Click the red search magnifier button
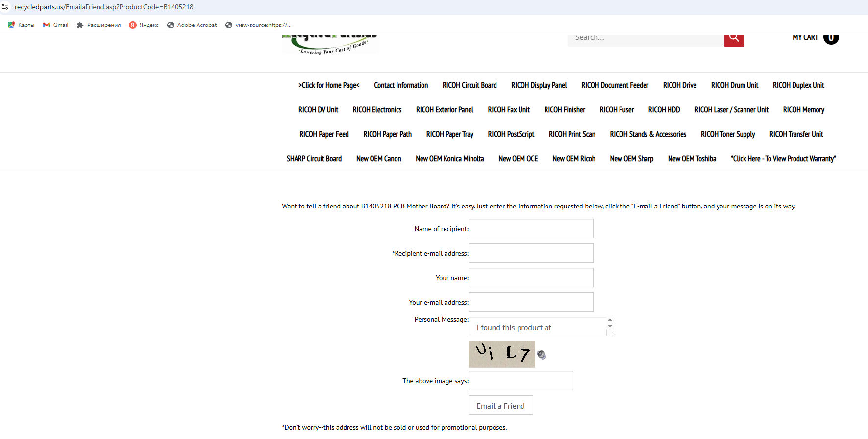This screenshot has width=868, height=439. point(734,40)
